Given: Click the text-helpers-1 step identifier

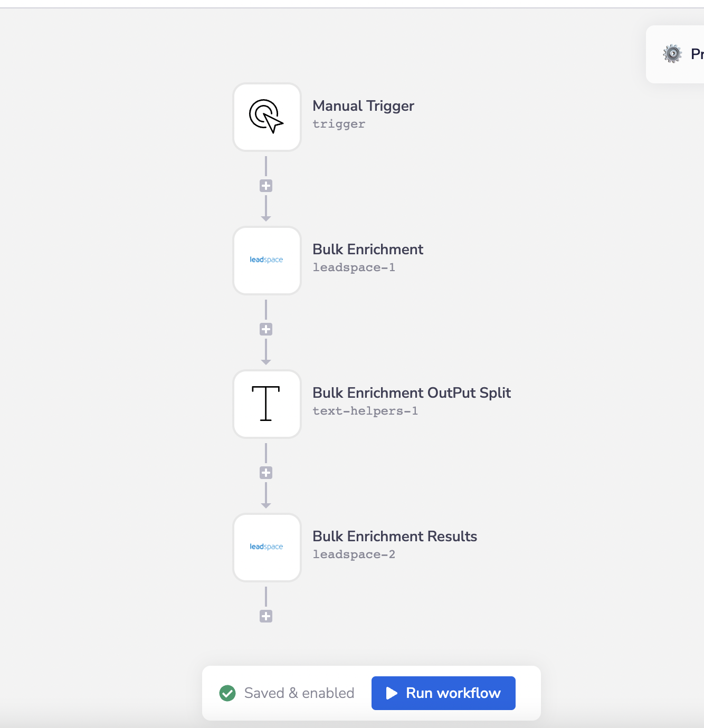Looking at the screenshot, I should point(365,411).
